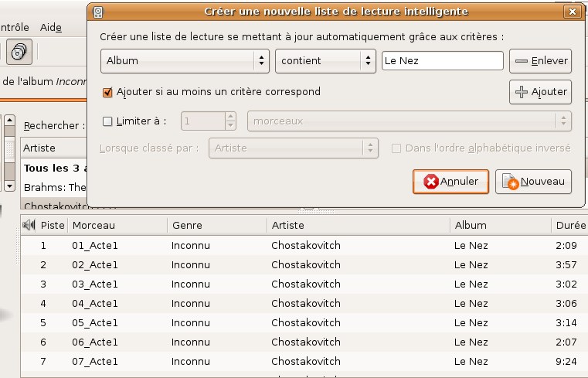Viewport: 588px width, 378px height.
Task: Uncheck 'Ajouter si au moins un critère correspond'
Action: pyautogui.click(x=107, y=92)
